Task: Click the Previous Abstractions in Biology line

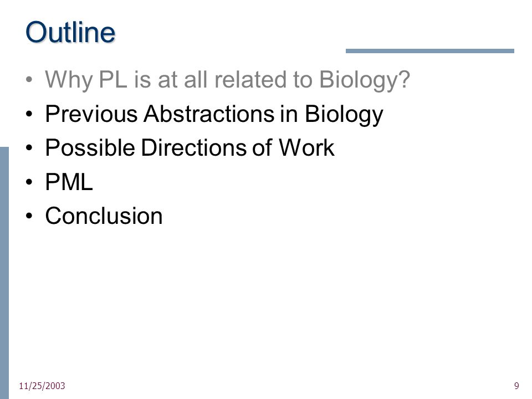Action: pyautogui.click(x=214, y=114)
